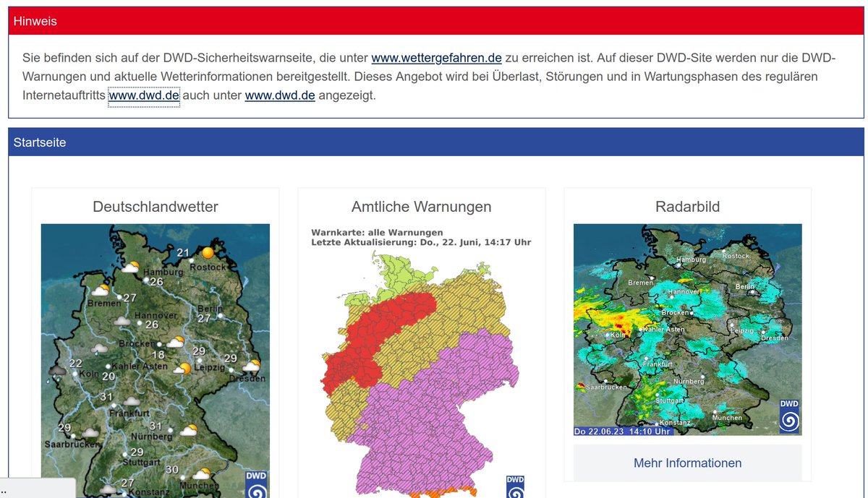Click the "Warnkarte: alle Warnungen" caption

[x=377, y=233]
